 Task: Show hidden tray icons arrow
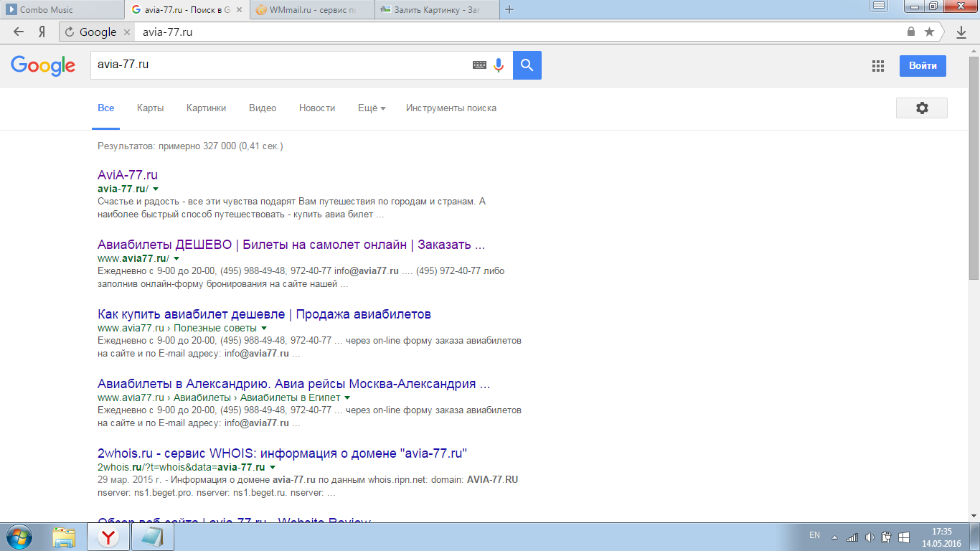(834, 537)
